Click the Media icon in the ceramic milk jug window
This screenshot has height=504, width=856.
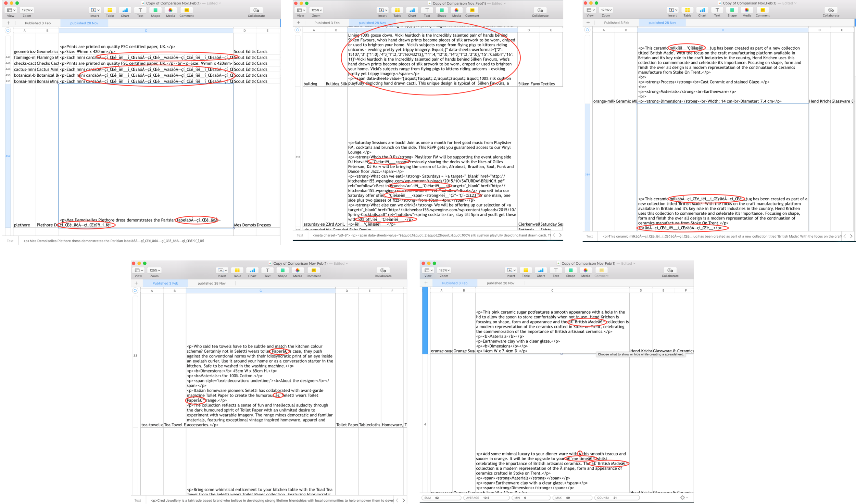tap(747, 10)
